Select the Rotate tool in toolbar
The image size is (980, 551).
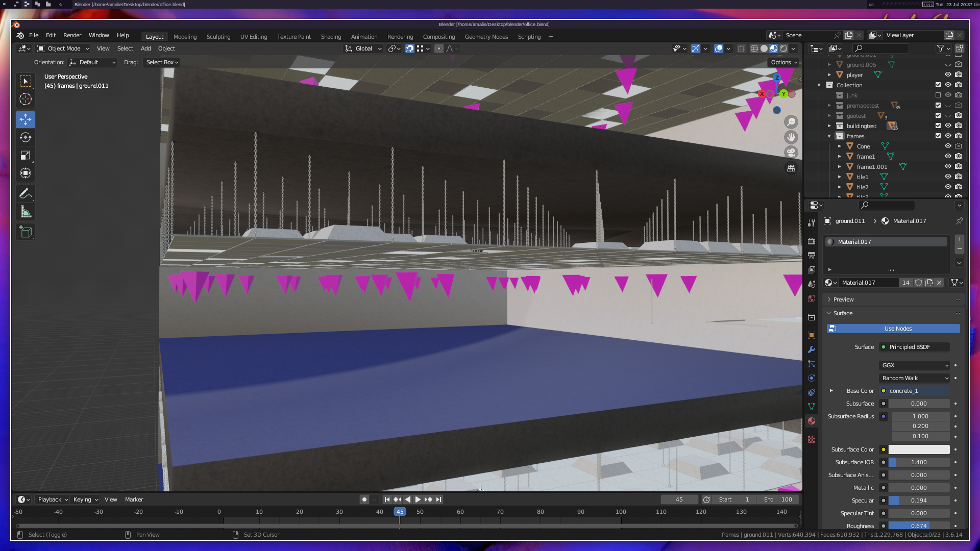[26, 137]
